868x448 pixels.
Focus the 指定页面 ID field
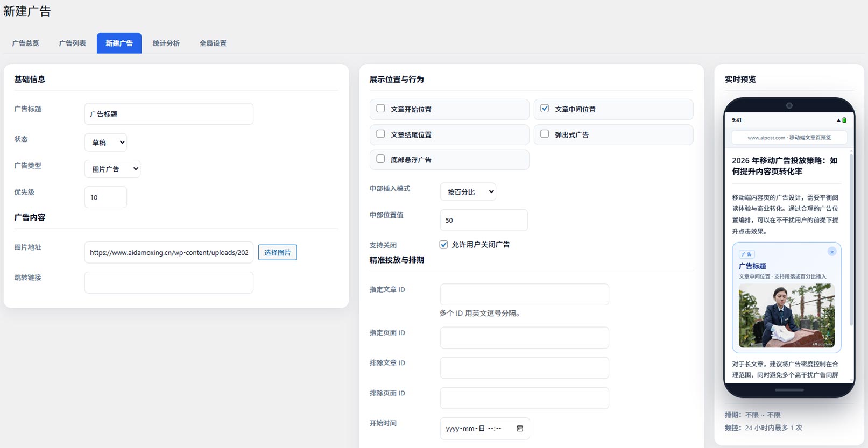524,338
